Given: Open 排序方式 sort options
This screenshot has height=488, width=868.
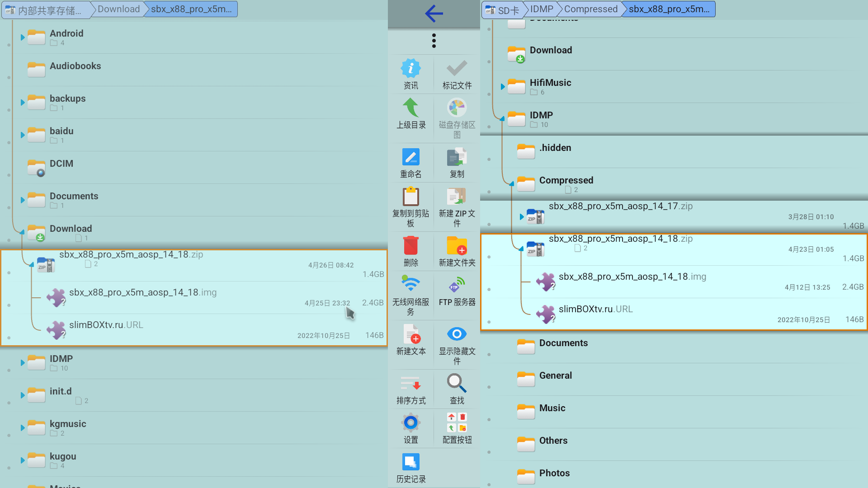Looking at the screenshot, I should (411, 384).
